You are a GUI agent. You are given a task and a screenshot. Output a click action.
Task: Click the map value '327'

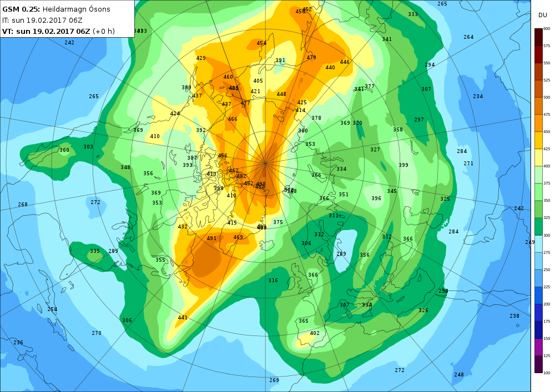375,150
